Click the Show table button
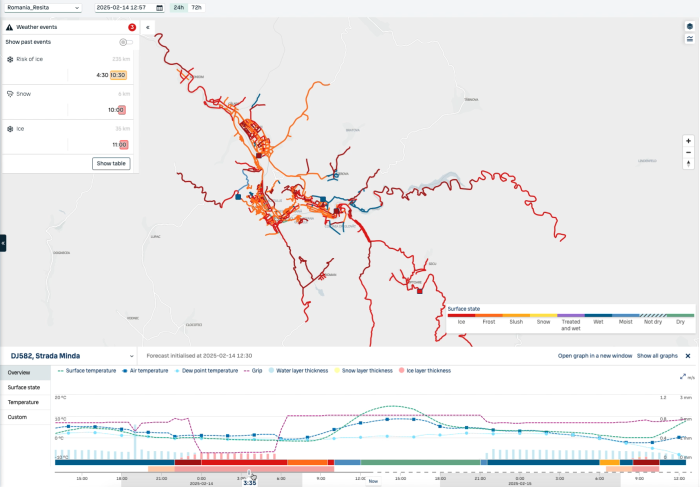Image resolution: width=700 pixels, height=487 pixels. click(x=111, y=163)
